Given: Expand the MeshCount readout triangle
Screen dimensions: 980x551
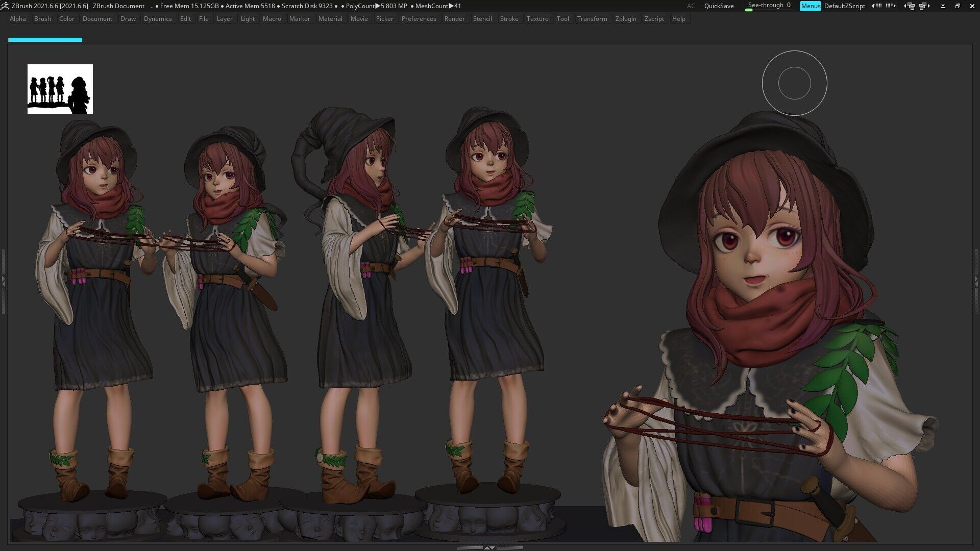Looking at the screenshot, I should point(451,6).
